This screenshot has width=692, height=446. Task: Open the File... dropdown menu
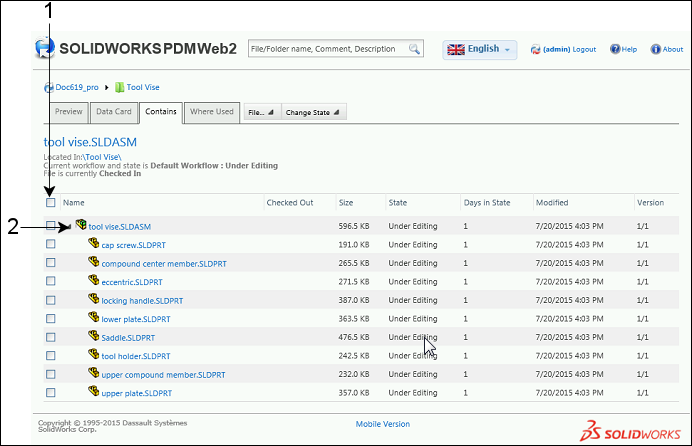262,112
